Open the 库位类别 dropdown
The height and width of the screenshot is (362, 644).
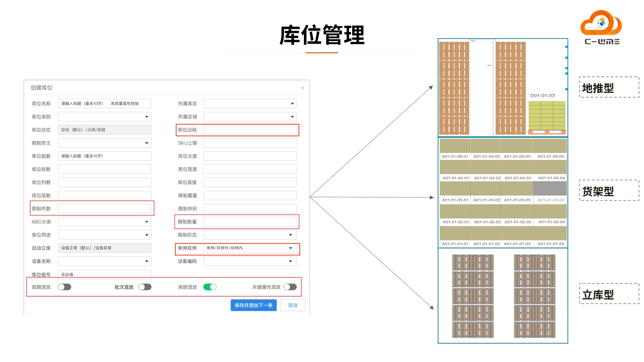(105, 117)
